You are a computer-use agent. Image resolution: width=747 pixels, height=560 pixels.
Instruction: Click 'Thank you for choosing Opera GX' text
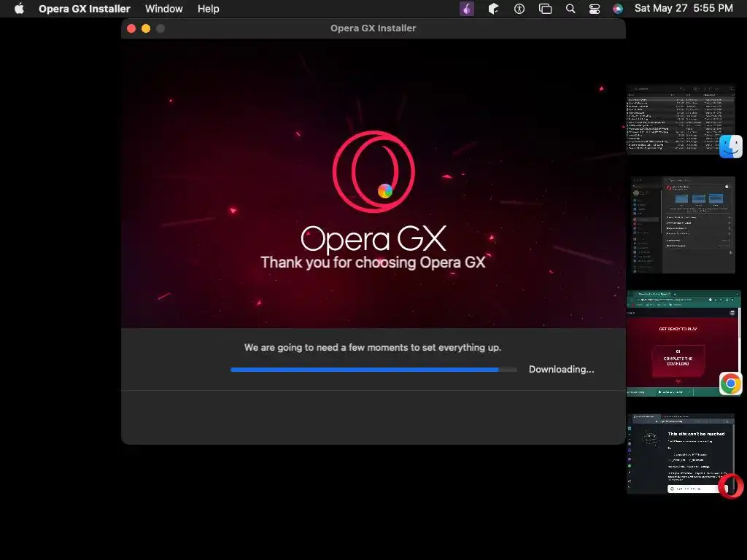[x=373, y=262]
